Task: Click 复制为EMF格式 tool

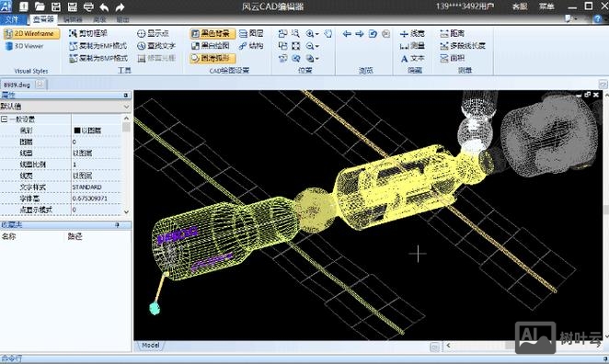Action: point(98,46)
